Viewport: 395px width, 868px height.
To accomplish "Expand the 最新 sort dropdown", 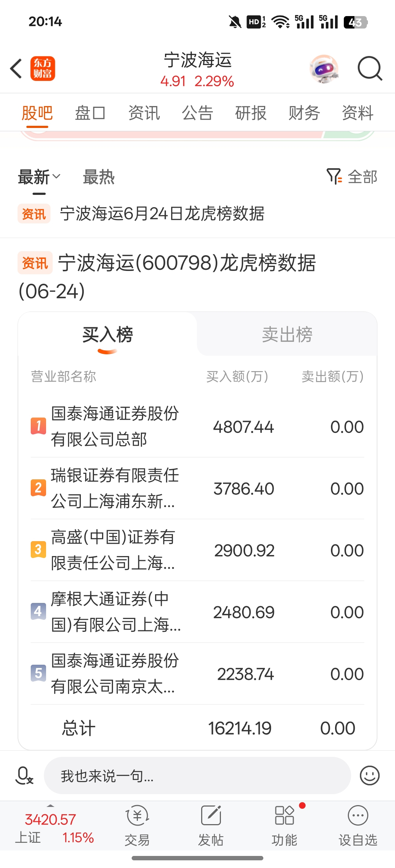I will click(x=39, y=177).
